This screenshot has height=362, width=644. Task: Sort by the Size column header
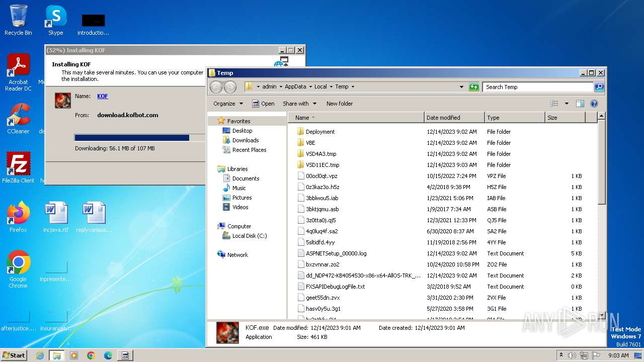click(x=565, y=118)
